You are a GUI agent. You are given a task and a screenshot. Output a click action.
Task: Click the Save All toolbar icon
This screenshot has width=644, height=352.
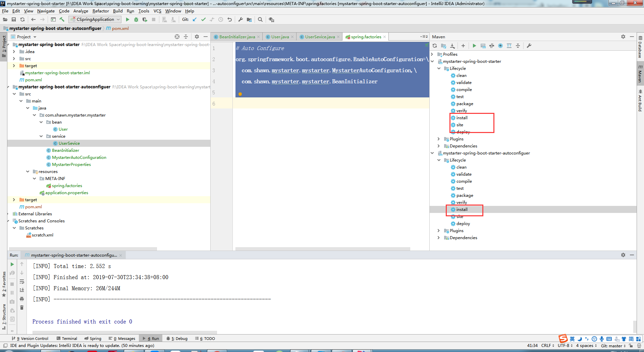14,19
